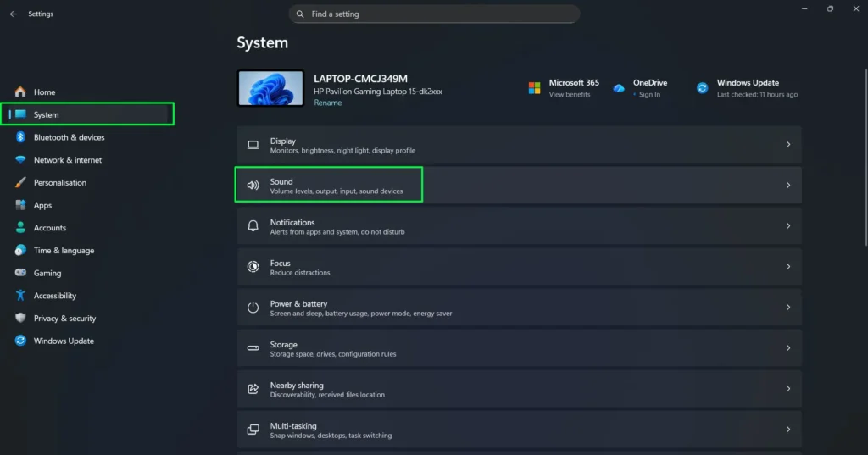Viewport: 868px width, 455px height.
Task: Click the Windows Update sync icon in header
Action: pos(702,88)
